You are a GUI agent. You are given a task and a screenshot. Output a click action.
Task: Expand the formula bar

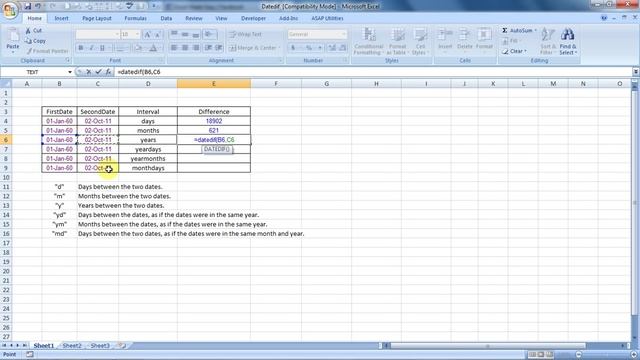point(636,72)
